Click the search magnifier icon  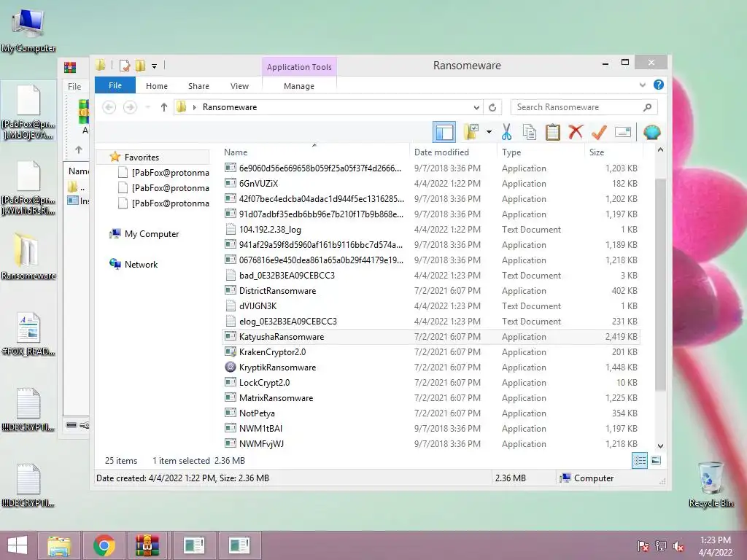647,107
